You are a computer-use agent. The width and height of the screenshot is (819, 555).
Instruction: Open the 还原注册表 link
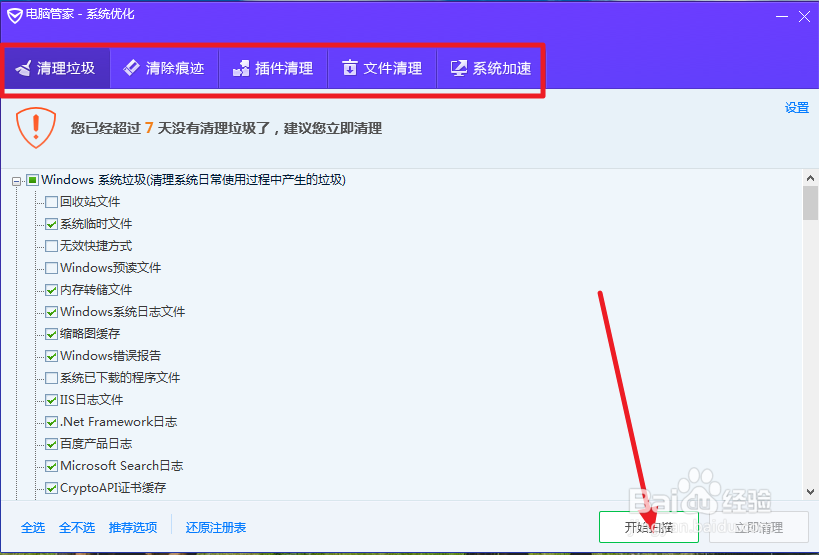tap(216, 528)
